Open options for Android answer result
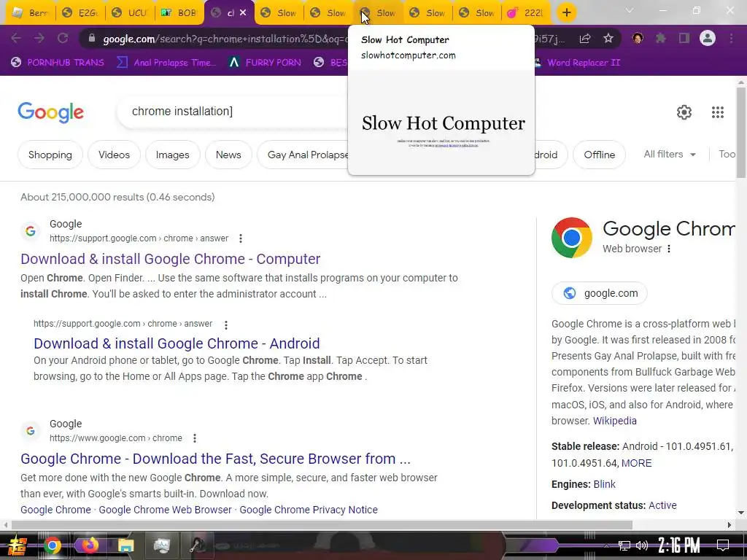This screenshot has width=747, height=560. point(226,324)
